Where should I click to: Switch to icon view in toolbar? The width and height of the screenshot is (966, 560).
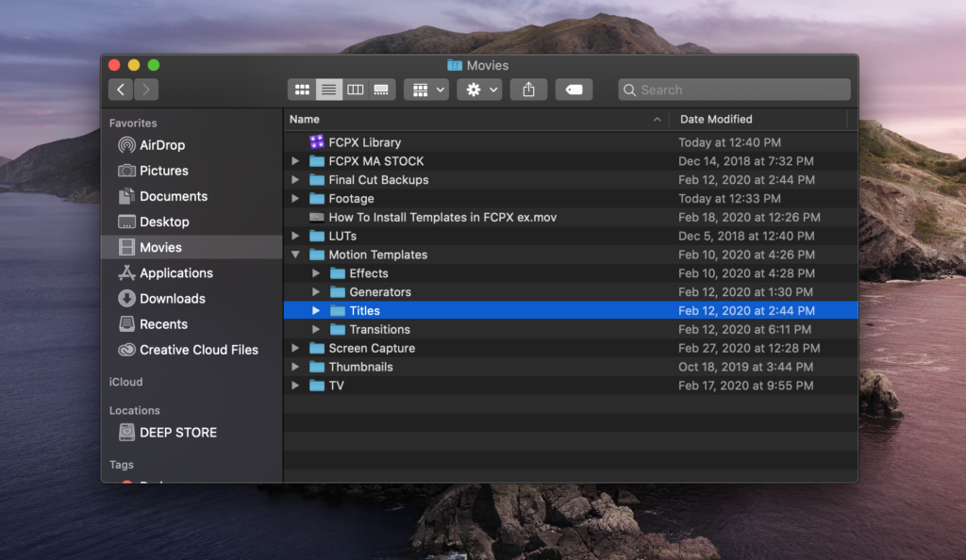(302, 90)
